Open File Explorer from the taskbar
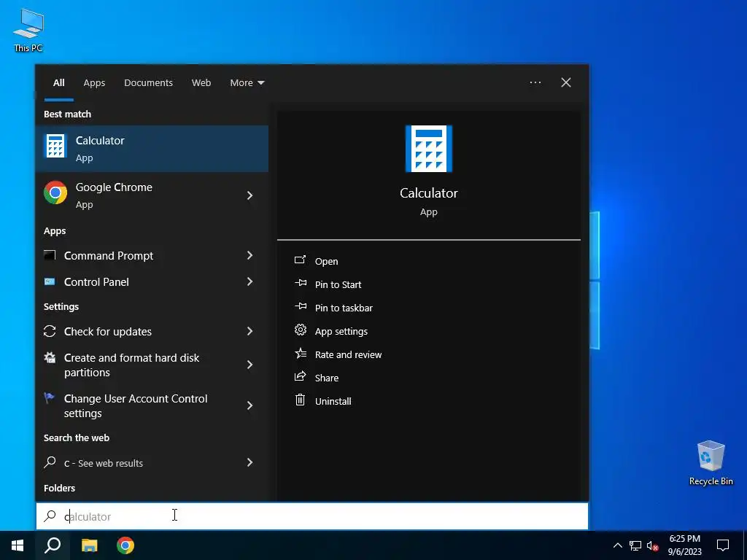The height and width of the screenshot is (560, 747). tap(89, 545)
